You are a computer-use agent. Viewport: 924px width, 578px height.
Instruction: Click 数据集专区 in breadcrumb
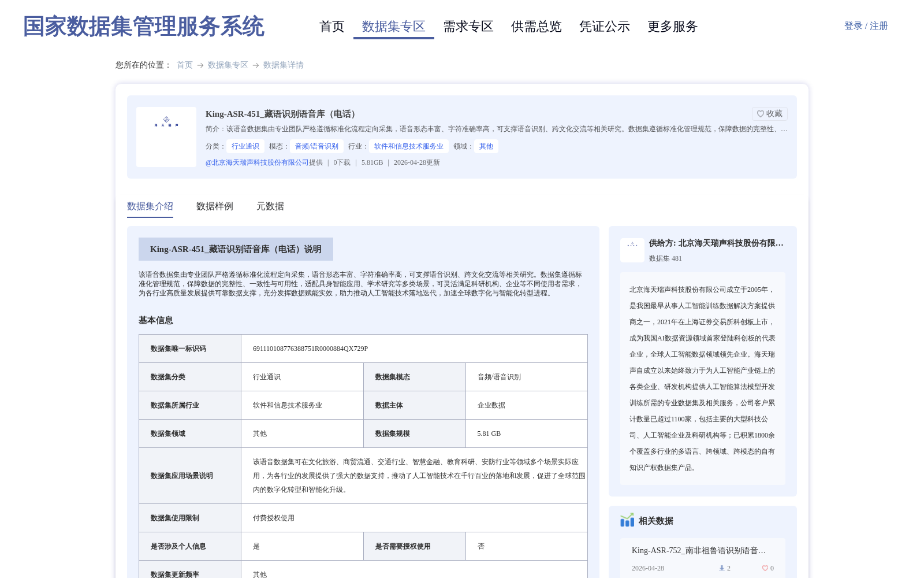click(228, 65)
